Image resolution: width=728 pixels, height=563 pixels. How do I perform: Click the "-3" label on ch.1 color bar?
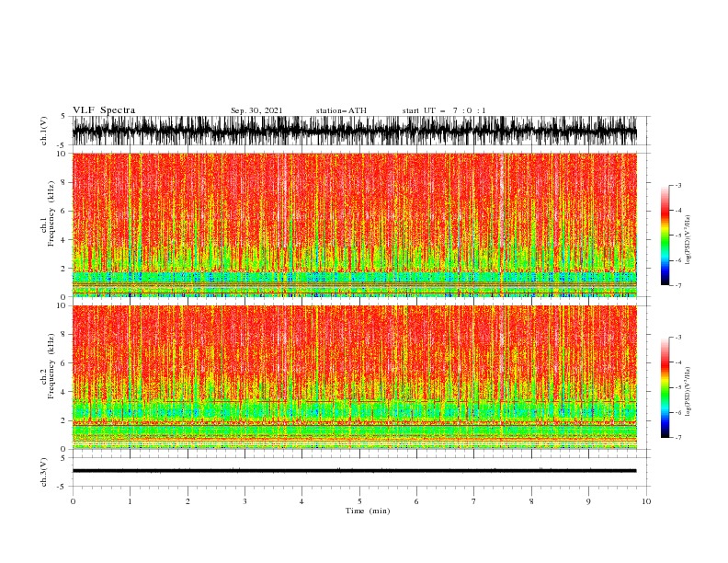677,185
